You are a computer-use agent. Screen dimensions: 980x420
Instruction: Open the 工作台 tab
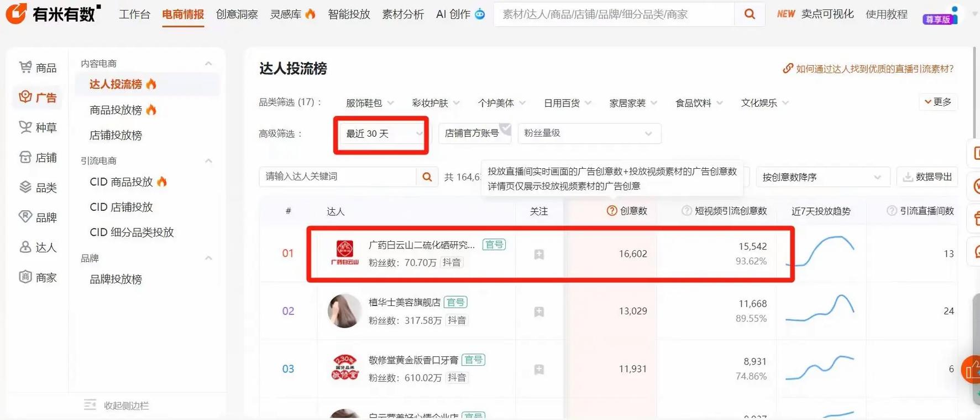point(134,14)
